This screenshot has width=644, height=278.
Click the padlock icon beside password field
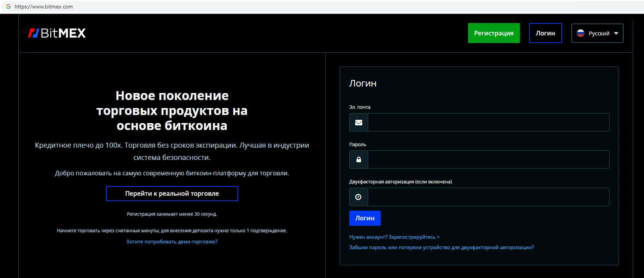(359, 160)
